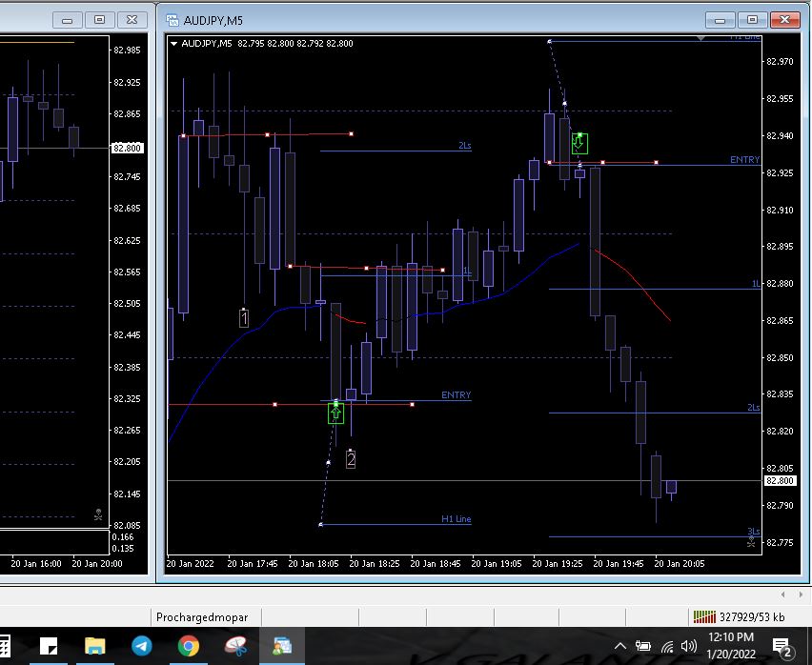Select the Prochargedmopar profile in status bar

coord(202,617)
